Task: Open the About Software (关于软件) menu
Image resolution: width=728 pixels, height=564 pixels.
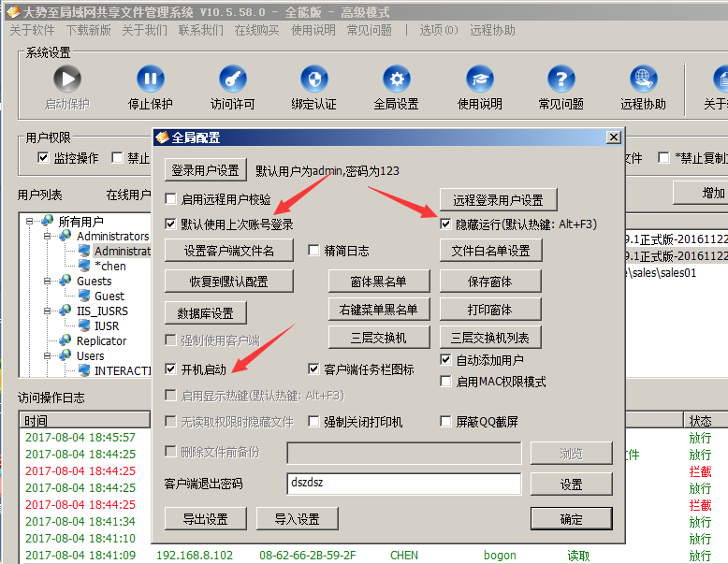Action: pos(32,30)
